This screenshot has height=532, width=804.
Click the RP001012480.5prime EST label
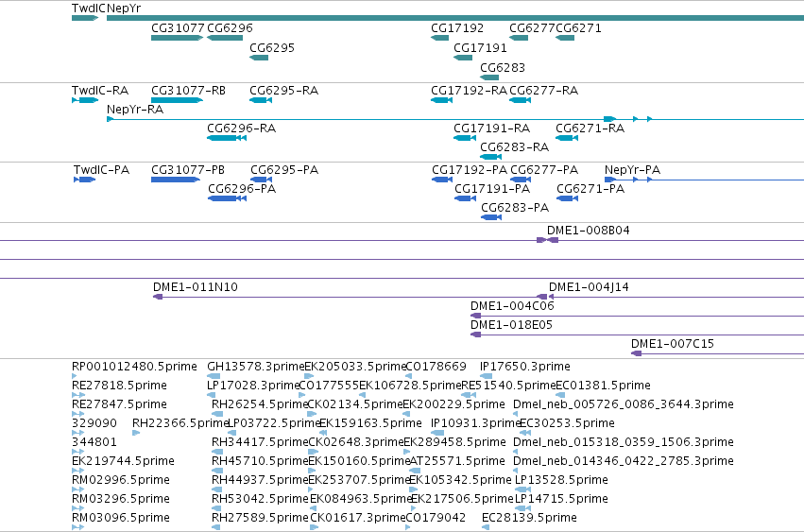click(x=134, y=367)
